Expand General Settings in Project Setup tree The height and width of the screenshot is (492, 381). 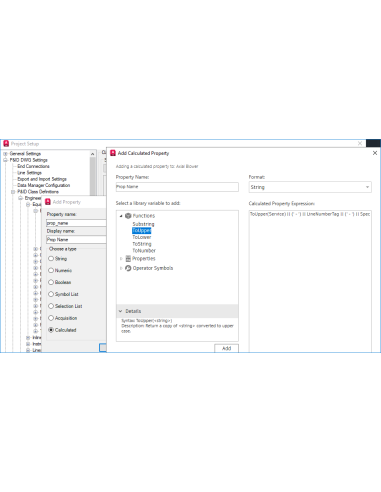coord(5,154)
